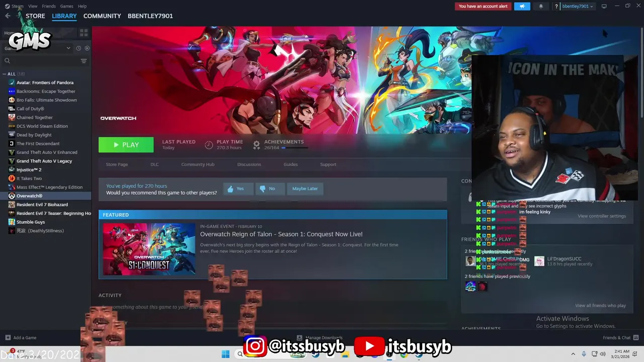644x362 pixels.
Task: Open the Steam menu
Action: pyautogui.click(x=17, y=6)
